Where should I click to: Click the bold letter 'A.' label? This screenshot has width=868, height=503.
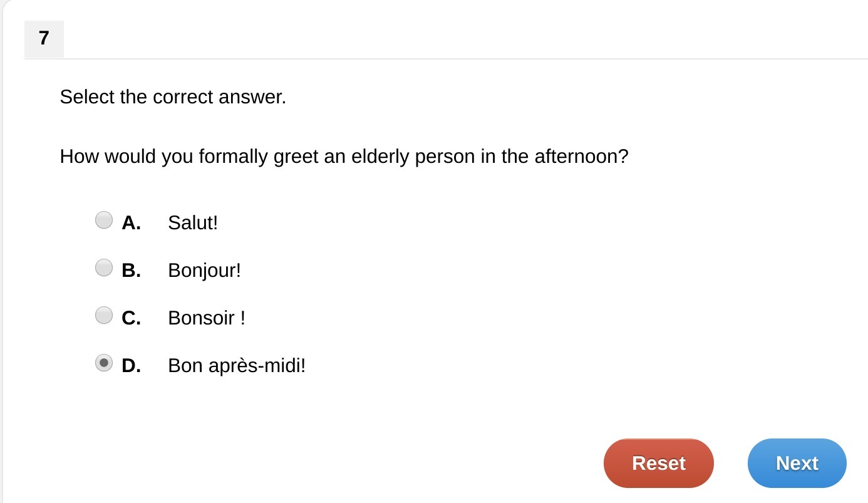pyautogui.click(x=131, y=222)
